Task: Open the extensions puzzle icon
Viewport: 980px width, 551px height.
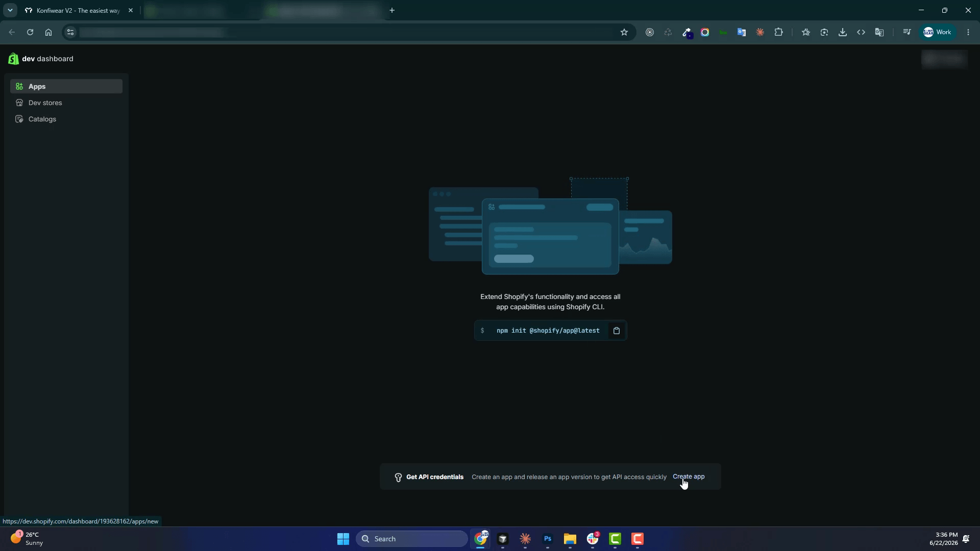Action: click(778, 32)
